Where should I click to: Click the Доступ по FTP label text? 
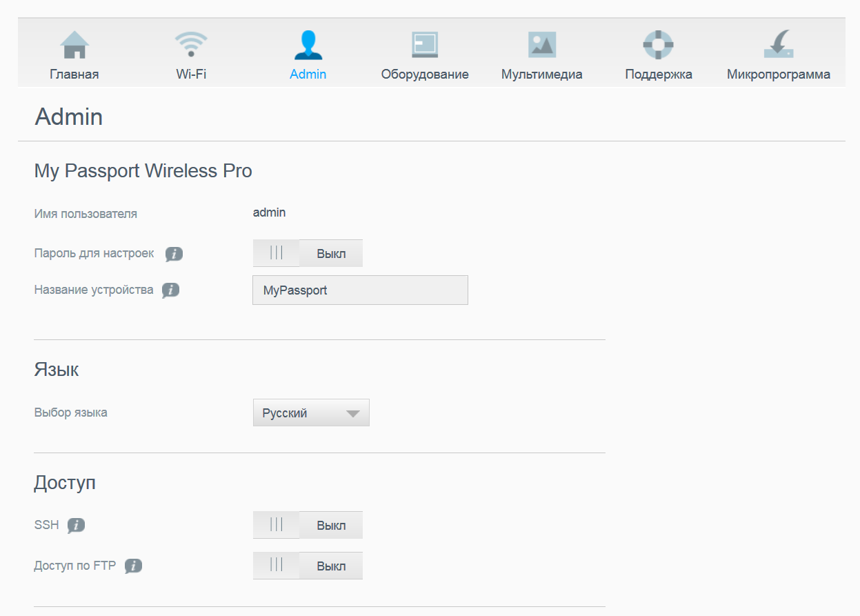(75, 566)
